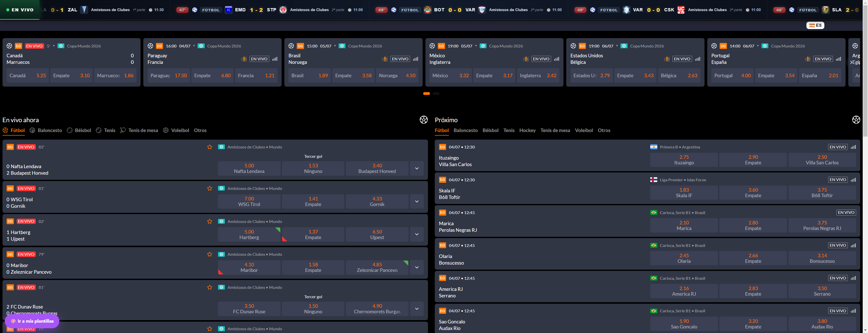Switch En vivo ahora to Baloncesto tab

(46, 131)
